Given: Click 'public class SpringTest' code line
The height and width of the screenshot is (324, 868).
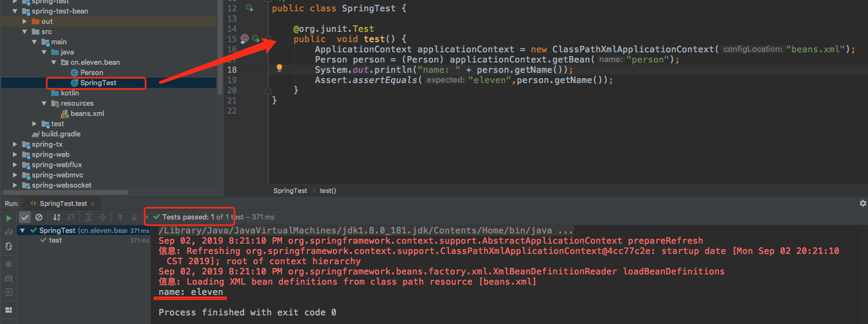Looking at the screenshot, I should pyautogui.click(x=339, y=8).
